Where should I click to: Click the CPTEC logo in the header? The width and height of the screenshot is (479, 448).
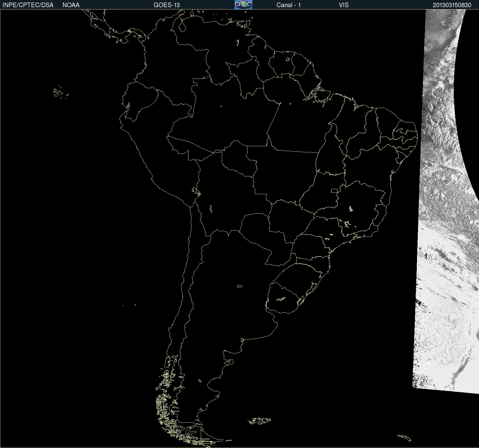pos(243,5)
